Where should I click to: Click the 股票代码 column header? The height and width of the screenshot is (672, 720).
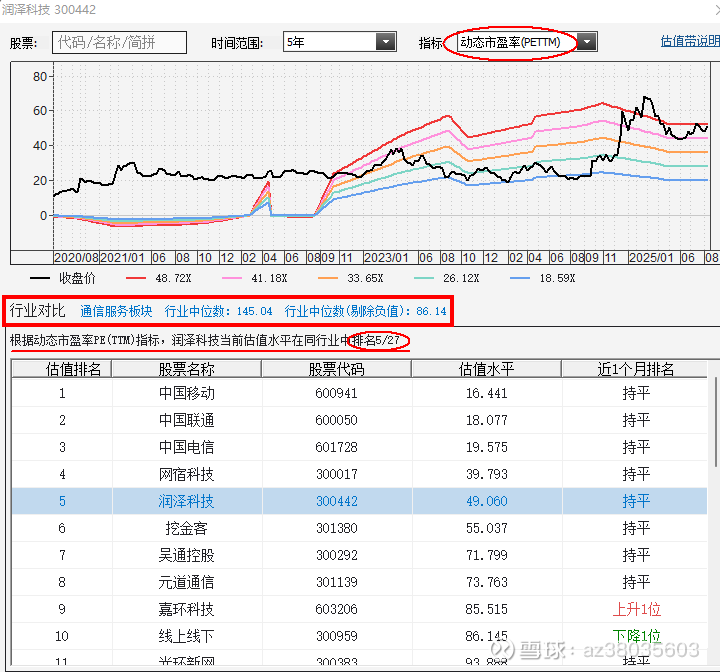(336, 369)
